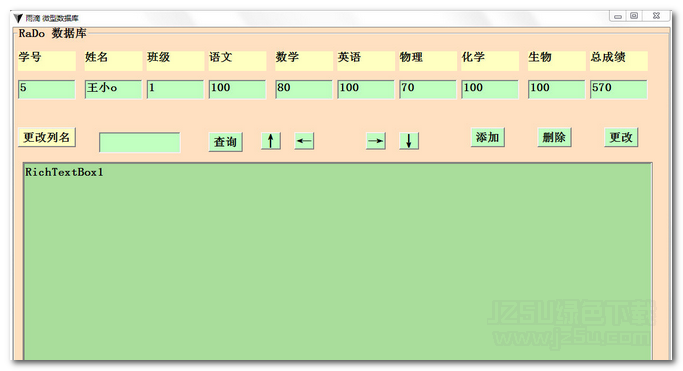This screenshot has height=371, width=683.
Task: Select the 数学 score field showing 80
Action: pyautogui.click(x=304, y=89)
